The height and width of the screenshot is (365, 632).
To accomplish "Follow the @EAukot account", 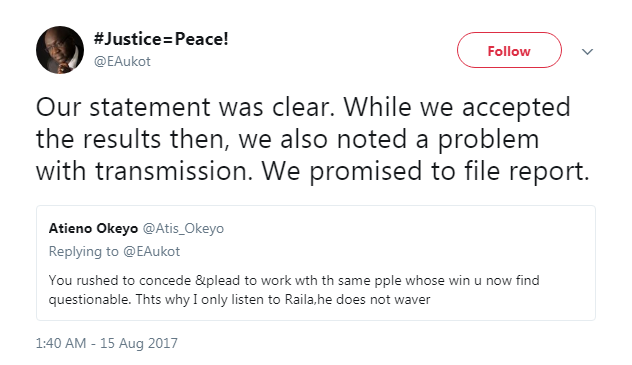I will click(x=509, y=50).
